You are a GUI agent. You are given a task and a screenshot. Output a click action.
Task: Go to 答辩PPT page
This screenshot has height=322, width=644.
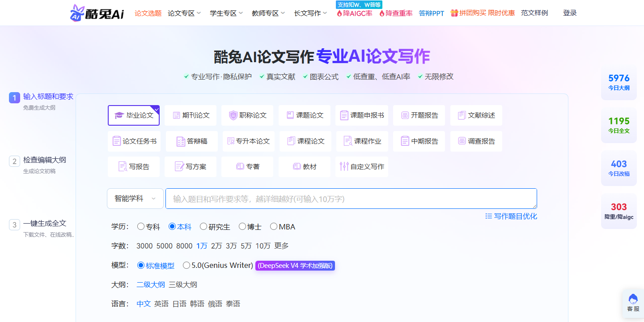point(432,13)
